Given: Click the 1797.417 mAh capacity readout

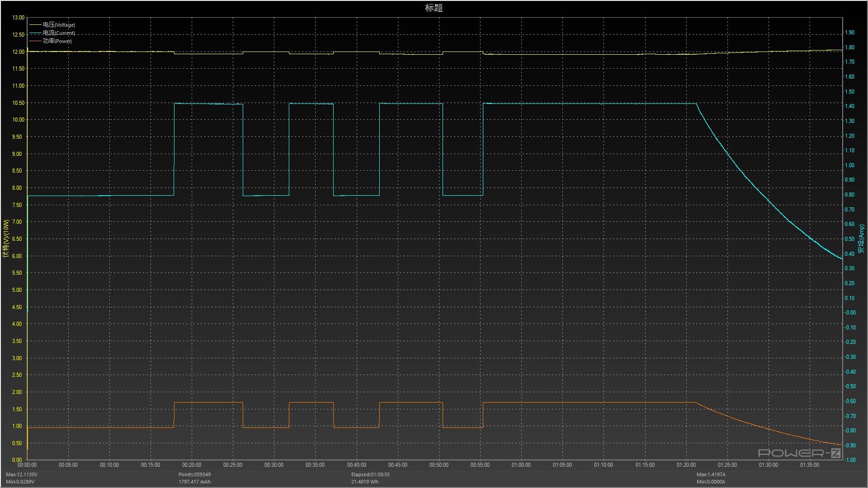Looking at the screenshot, I should pyautogui.click(x=194, y=482).
